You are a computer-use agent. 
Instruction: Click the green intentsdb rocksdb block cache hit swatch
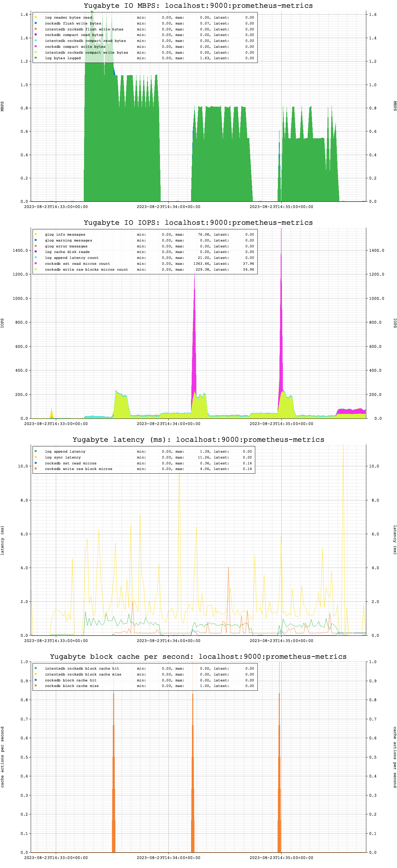pyautogui.click(x=36, y=668)
